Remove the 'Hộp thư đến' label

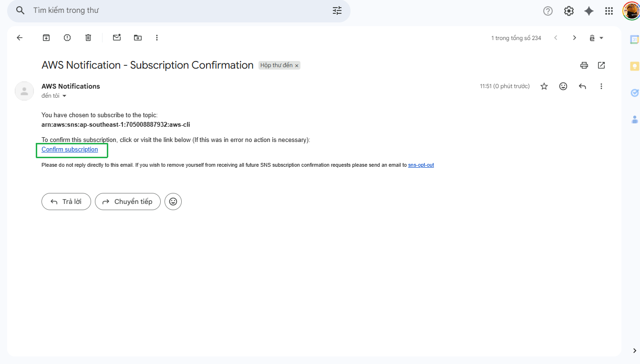point(297,66)
